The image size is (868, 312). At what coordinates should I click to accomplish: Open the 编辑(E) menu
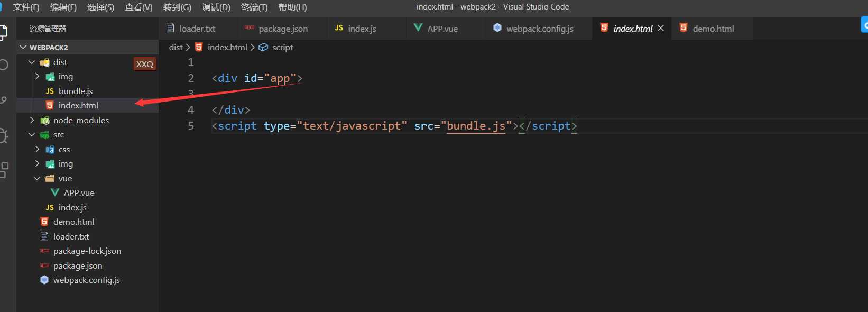point(63,7)
